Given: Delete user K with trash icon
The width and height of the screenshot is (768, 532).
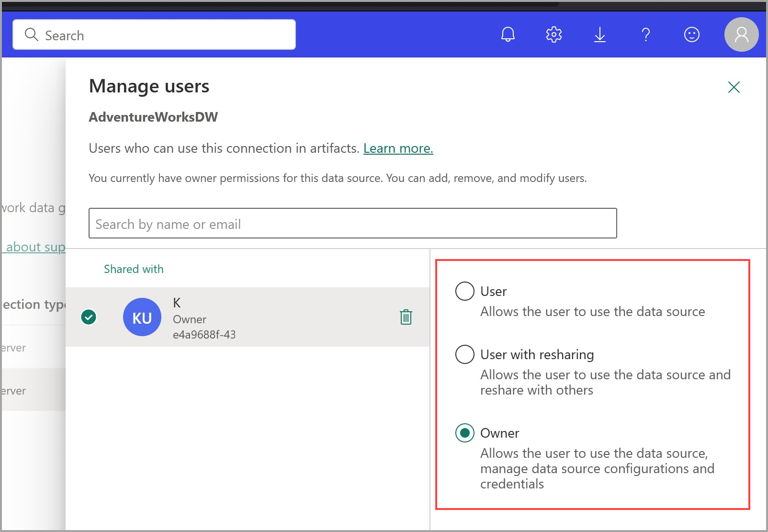Looking at the screenshot, I should coord(406,317).
